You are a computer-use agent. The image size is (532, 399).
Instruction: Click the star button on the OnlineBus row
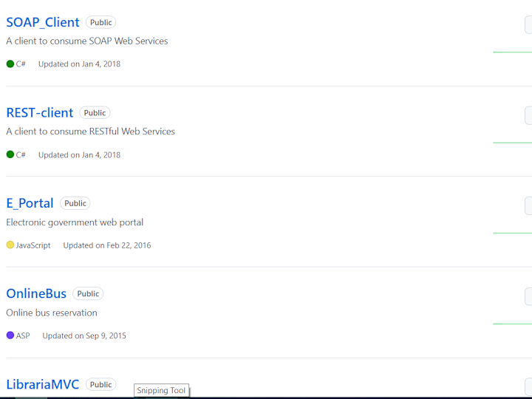(x=528, y=296)
